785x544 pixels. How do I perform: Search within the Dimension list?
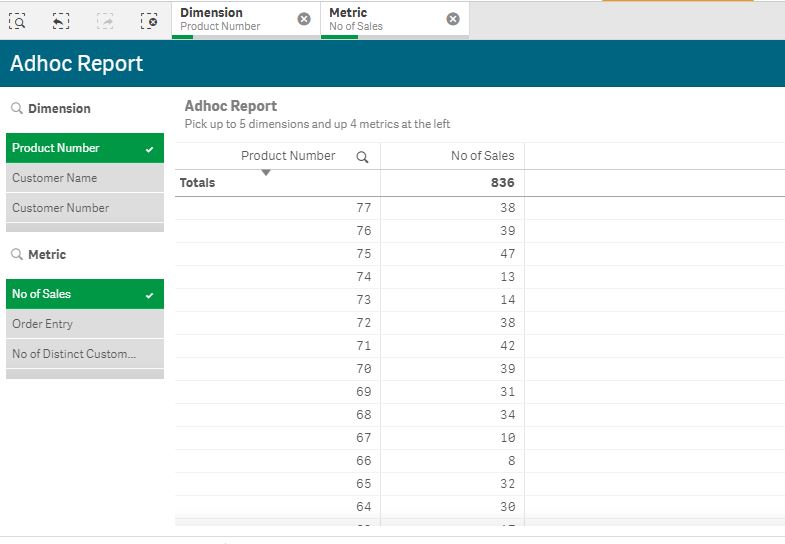(x=17, y=109)
